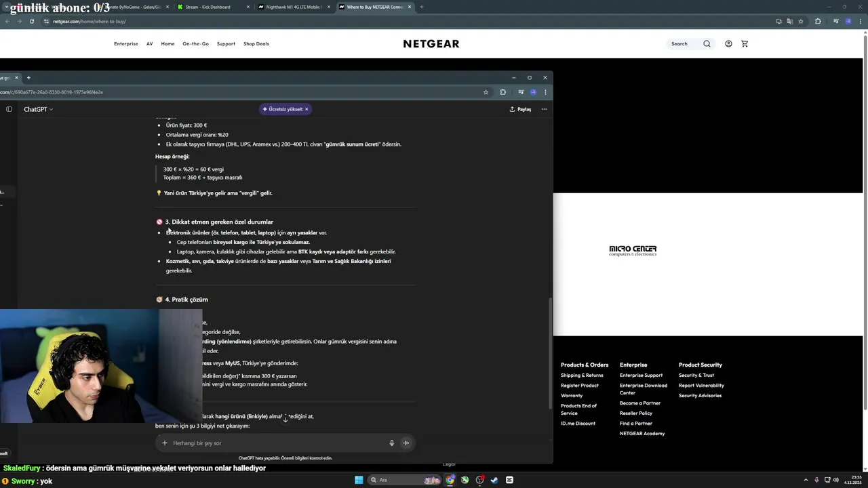The image size is (868, 488).
Task: Expand the ChatGPT model dropdown
Action: [39, 109]
